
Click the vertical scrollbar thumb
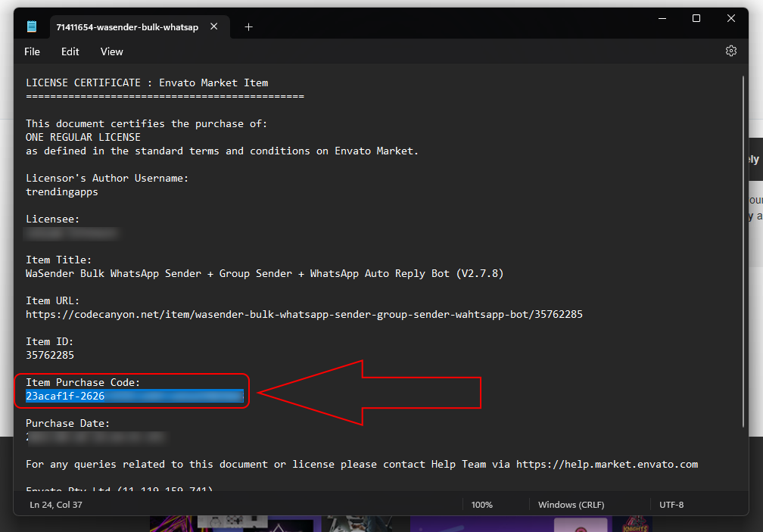click(743, 250)
